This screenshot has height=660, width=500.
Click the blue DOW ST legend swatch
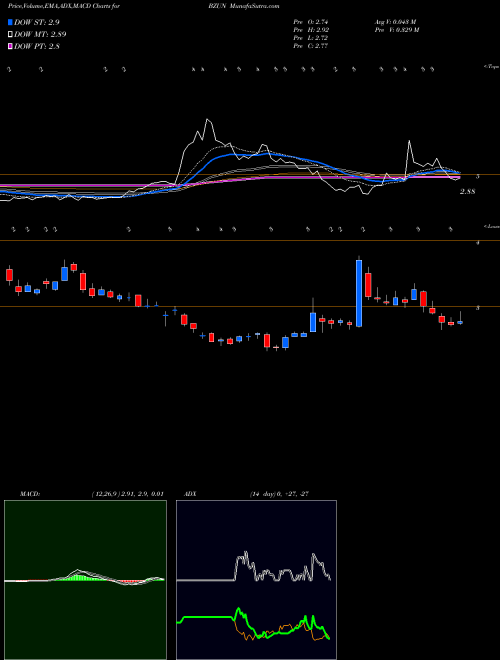(x=10, y=23)
